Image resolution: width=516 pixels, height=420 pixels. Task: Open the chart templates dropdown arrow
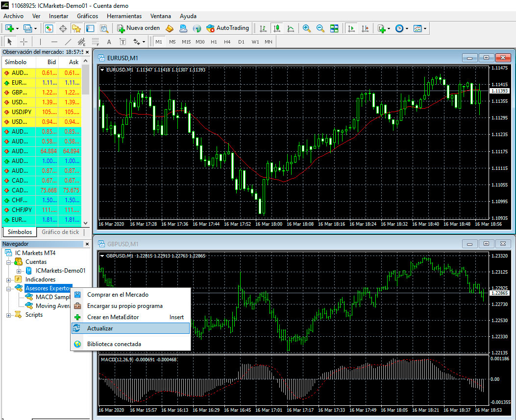425,28
